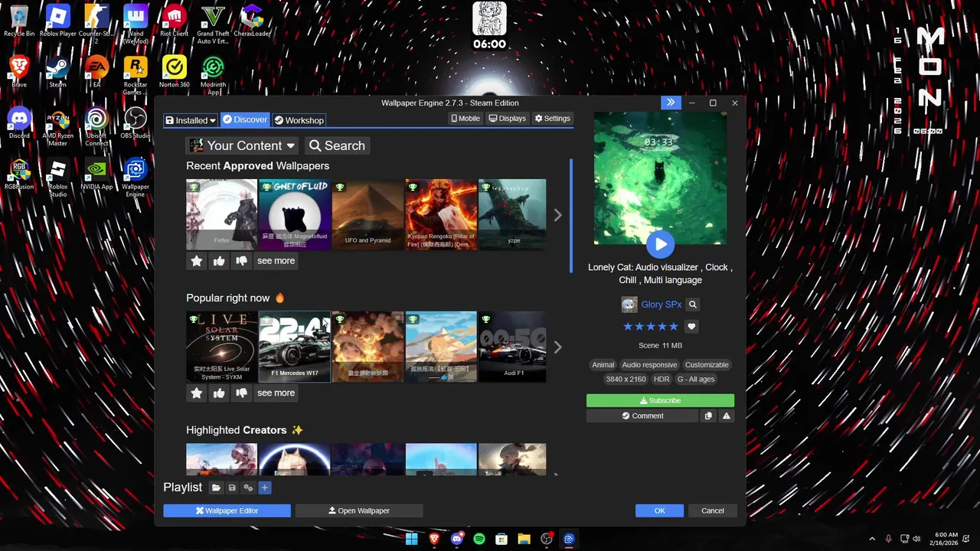Play the Lonely Cat wallpaper preview

[660, 244]
